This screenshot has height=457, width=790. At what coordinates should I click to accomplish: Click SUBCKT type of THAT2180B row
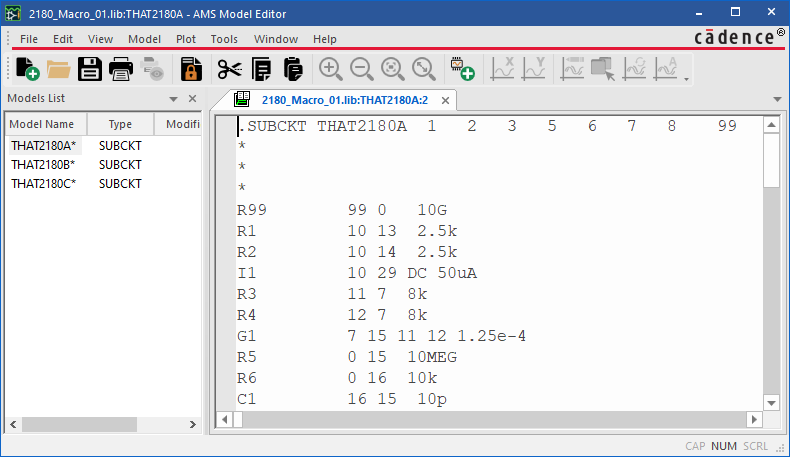(x=120, y=165)
